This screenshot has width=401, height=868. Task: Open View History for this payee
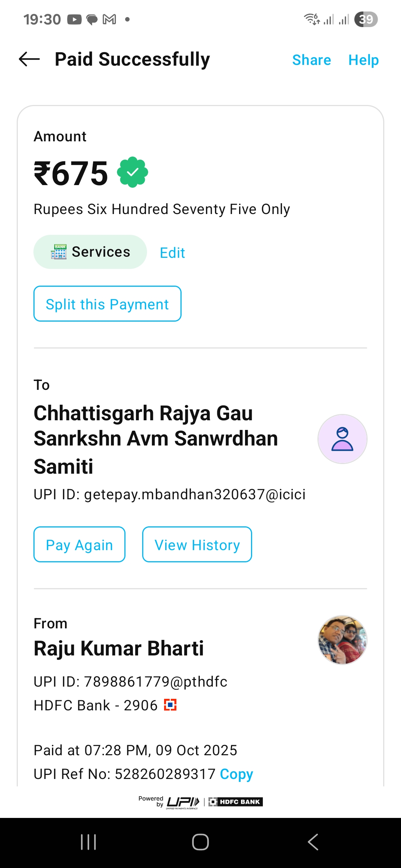(x=197, y=545)
